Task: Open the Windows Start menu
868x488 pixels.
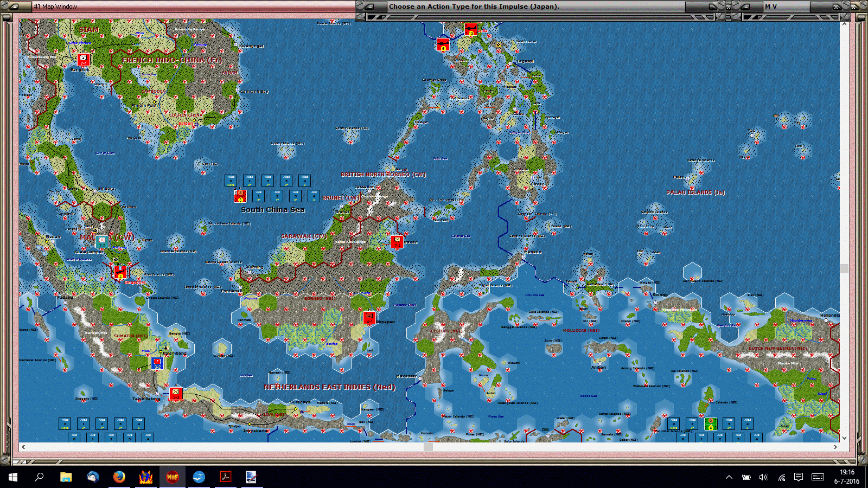Action: (x=13, y=477)
